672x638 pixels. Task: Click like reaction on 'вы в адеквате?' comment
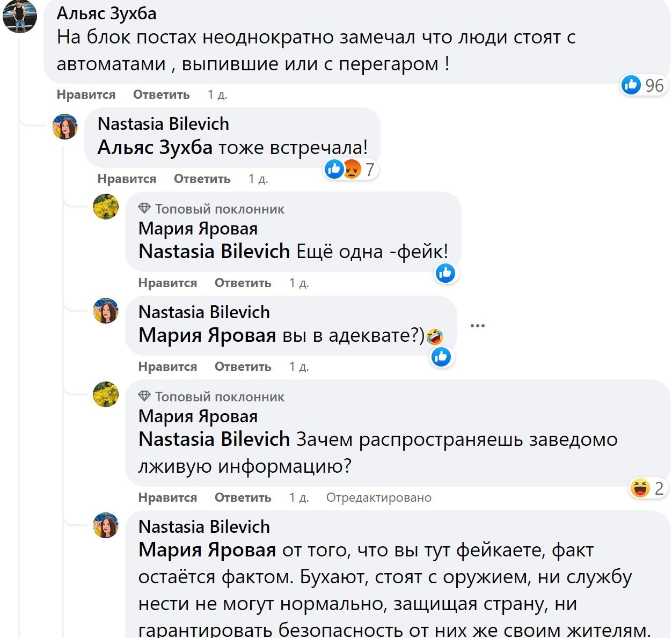(441, 356)
